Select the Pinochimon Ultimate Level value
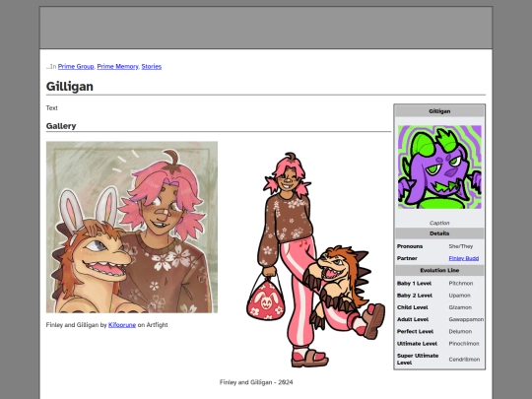Screen dimensions: 532x399 [x=464, y=344]
